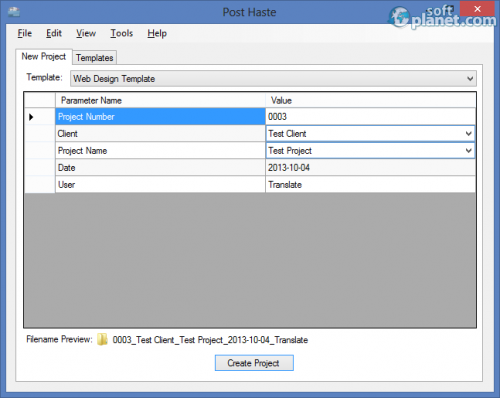Open the Template dropdown list
This screenshot has height=398, width=500.
point(470,79)
